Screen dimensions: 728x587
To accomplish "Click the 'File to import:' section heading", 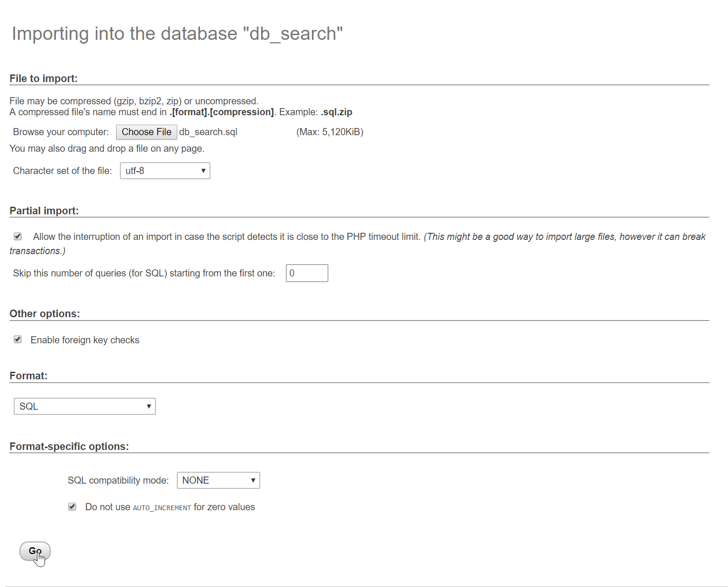I will pos(44,79).
